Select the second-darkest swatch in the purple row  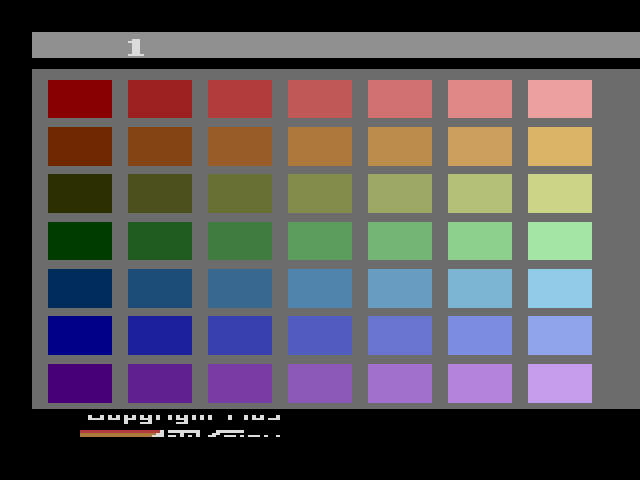point(160,384)
